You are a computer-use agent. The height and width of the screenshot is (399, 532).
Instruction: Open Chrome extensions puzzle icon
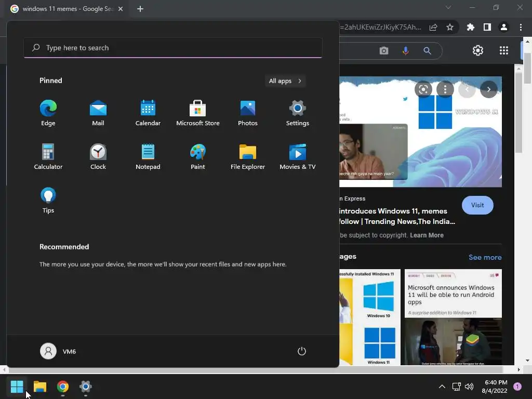point(471,27)
